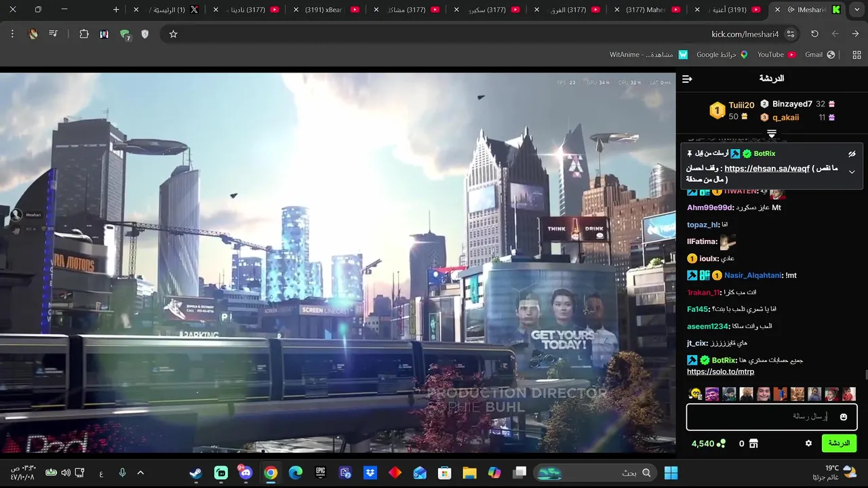Open ioulx chat username
Viewport: 868px width, 488px height.
708,258
